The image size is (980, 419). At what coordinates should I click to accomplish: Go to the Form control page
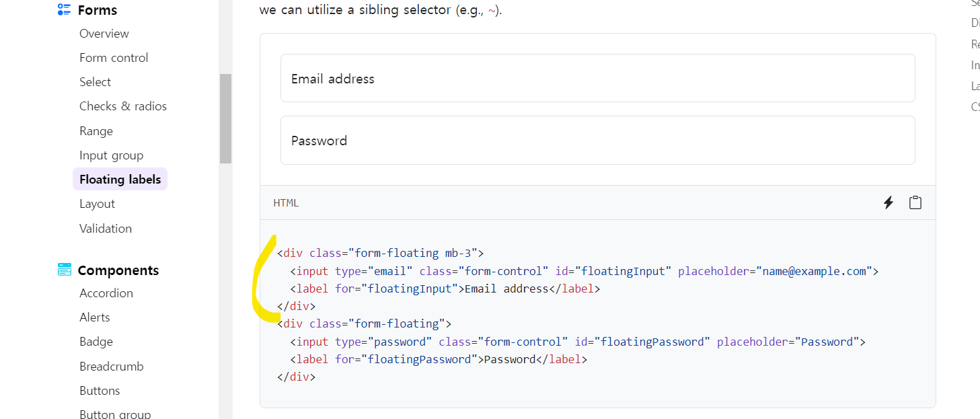coord(114,58)
